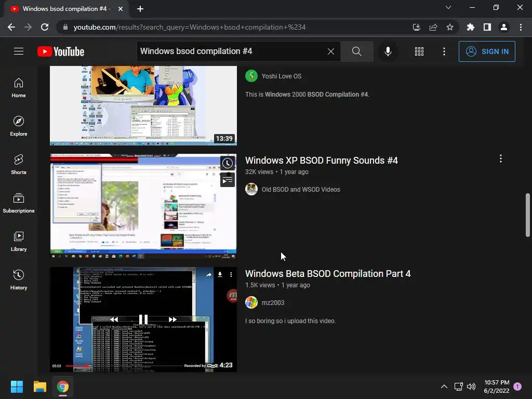Click description text 'I so boring so i upload this video.'
532x399 pixels.
pos(290,321)
